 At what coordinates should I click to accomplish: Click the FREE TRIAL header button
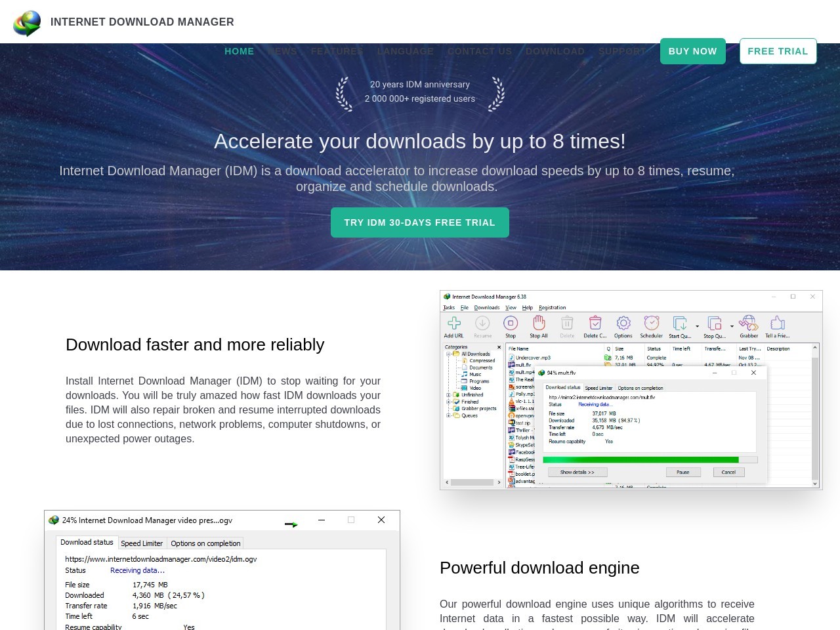tap(778, 51)
